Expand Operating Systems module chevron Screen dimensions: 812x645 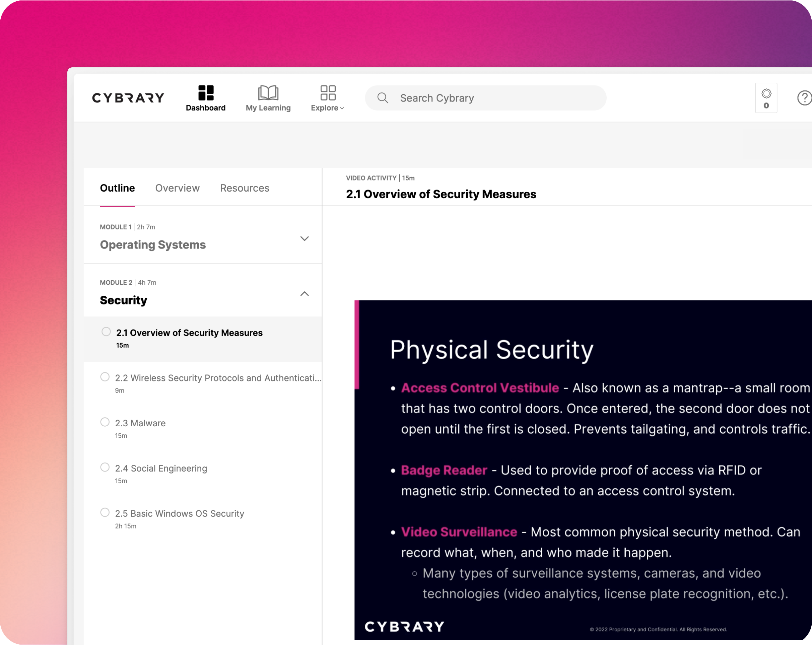pos(304,238)
